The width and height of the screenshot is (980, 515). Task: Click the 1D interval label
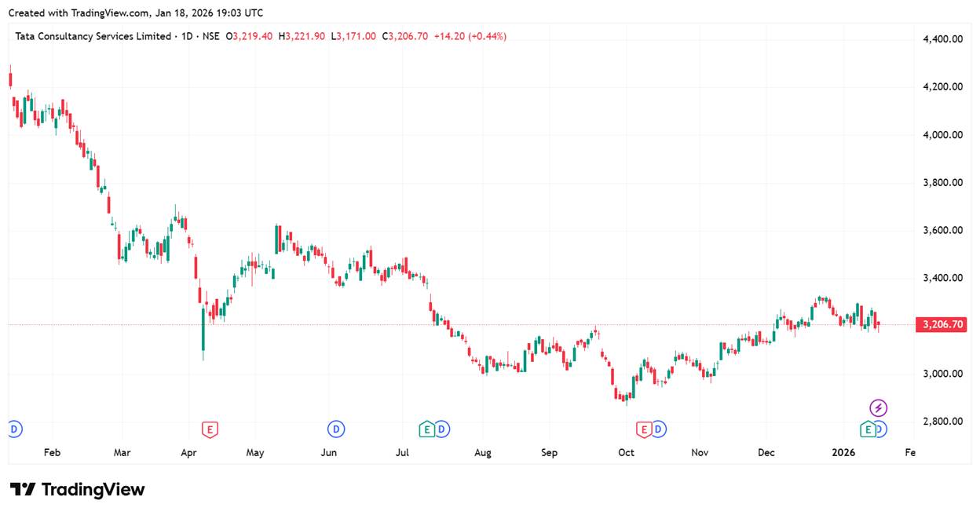point(188,36)
